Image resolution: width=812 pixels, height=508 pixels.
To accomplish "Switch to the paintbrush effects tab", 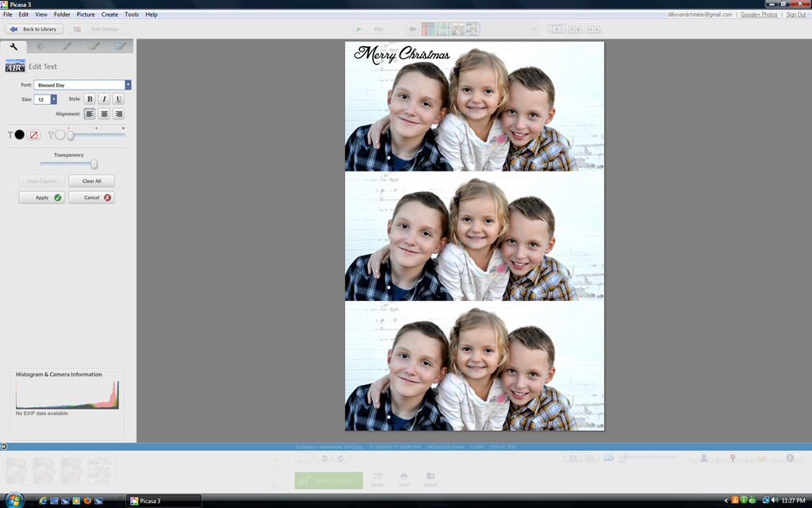I will (x=67, y=47).
